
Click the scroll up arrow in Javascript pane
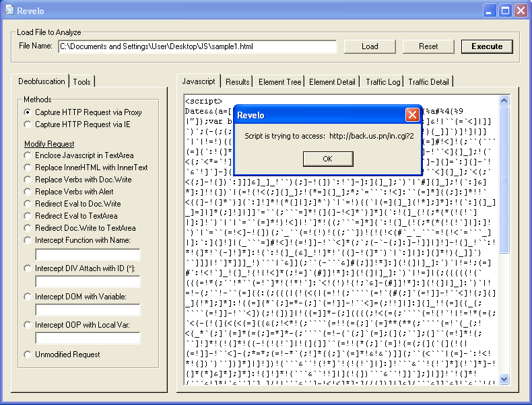(x=504, y=100)
